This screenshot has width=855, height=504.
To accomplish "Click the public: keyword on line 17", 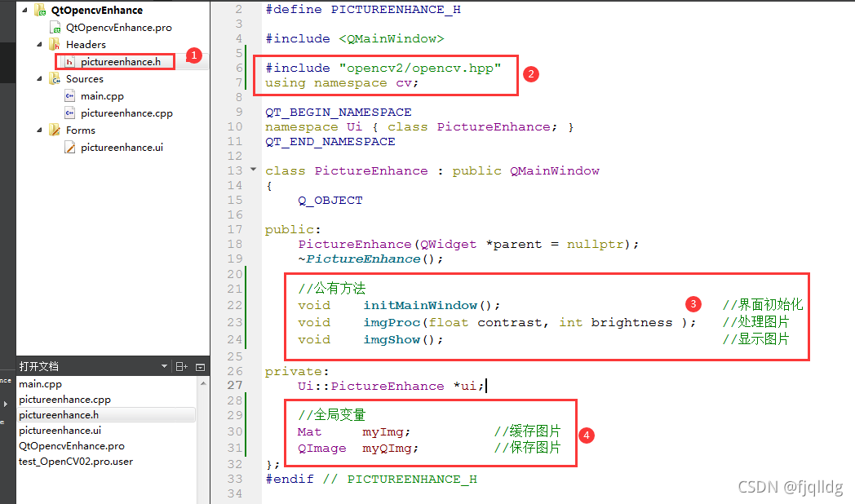I will coord(294,230).
